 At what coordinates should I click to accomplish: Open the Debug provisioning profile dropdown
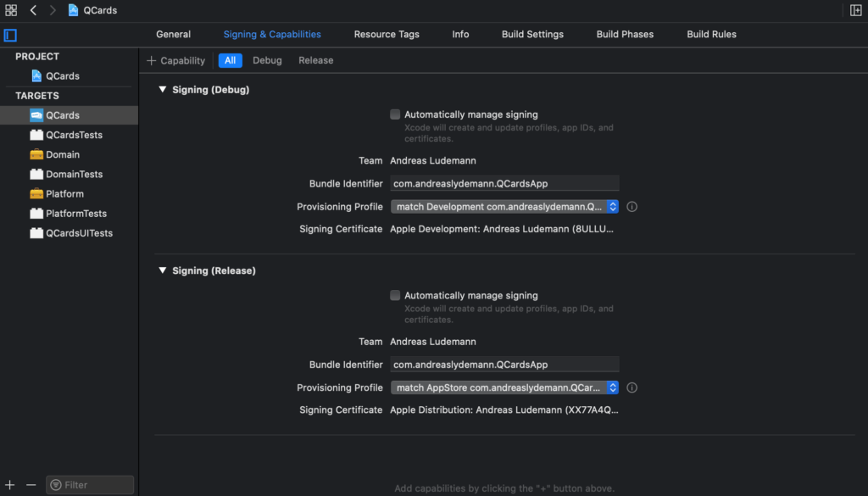click(504, 207)
